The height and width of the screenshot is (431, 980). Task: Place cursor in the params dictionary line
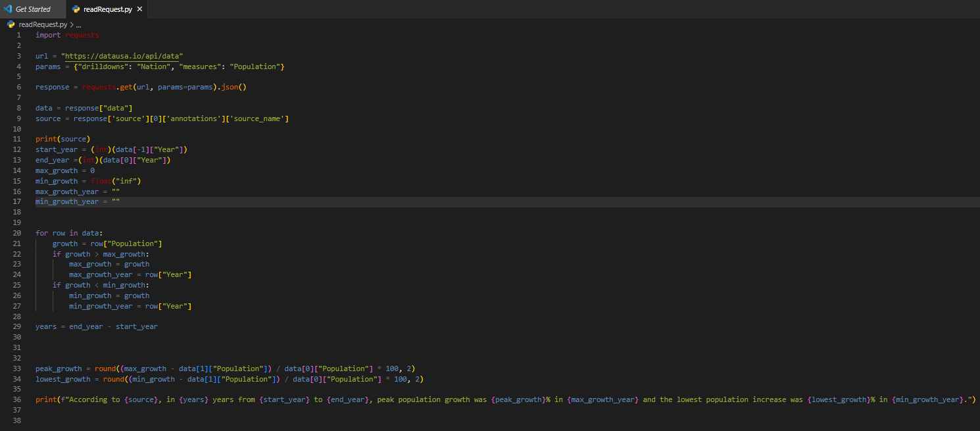click(x=160, y=66)
